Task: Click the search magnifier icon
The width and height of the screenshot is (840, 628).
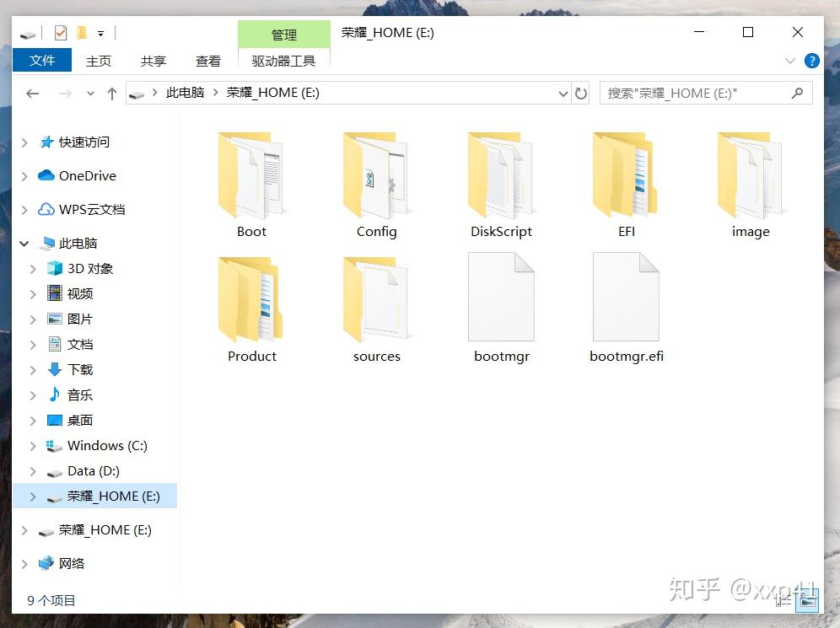Action: 797,94
